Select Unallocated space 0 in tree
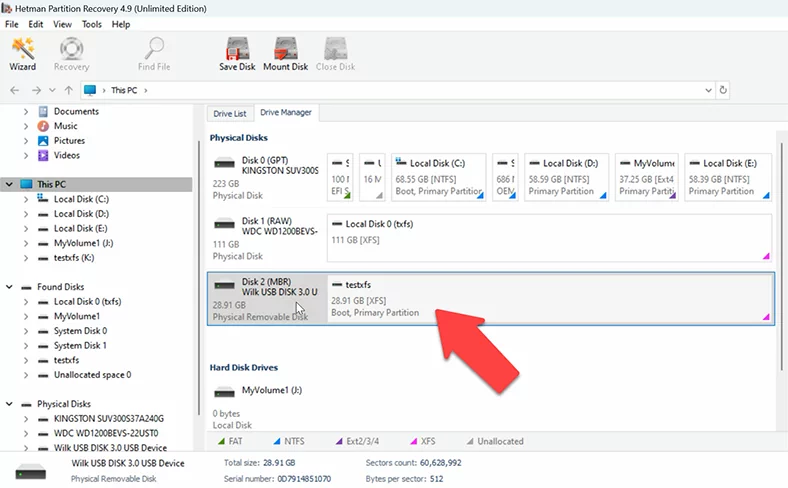788x488 pixels. point(92,375)
